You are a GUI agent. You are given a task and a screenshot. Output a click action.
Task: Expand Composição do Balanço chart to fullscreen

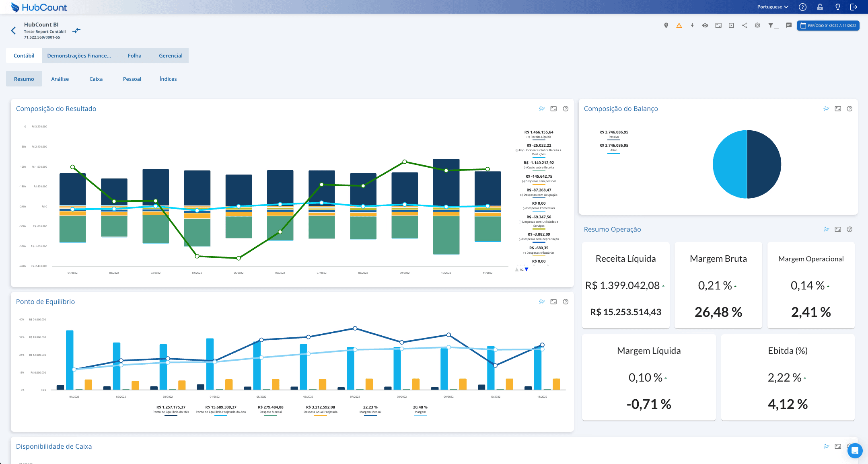(838, 109)
